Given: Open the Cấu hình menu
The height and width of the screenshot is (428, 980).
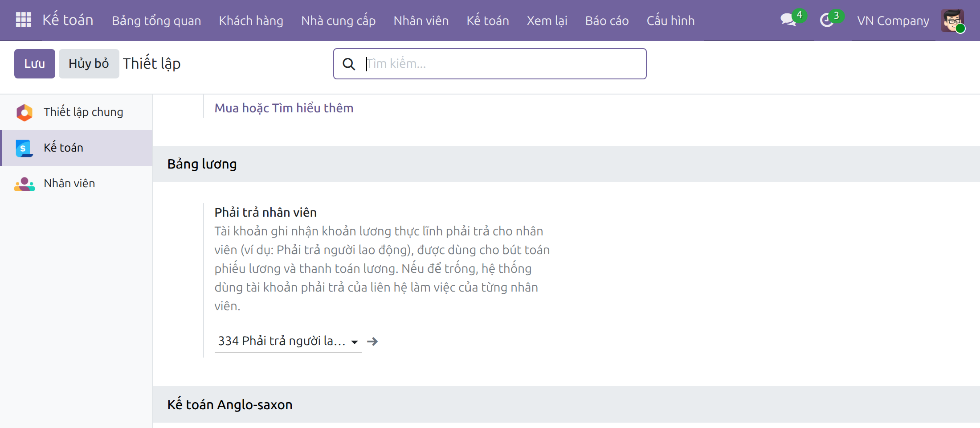Looking at the screenshot, I should (670, 21).
